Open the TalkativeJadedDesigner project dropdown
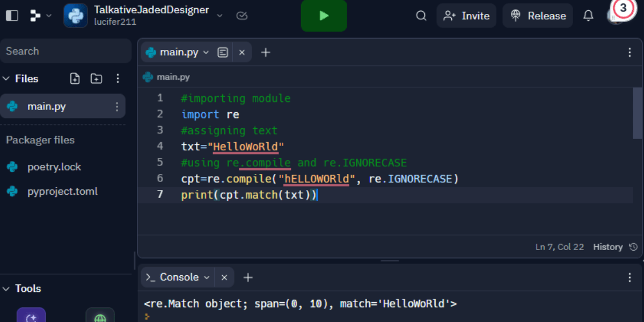644x322 pixels. pyautogui.click(x=219, y=16)
